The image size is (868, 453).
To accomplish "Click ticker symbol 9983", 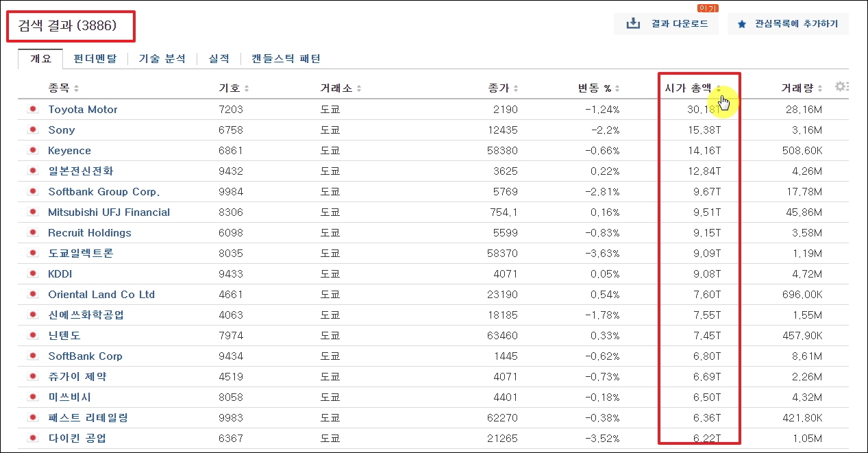I will tap(231, 418).
